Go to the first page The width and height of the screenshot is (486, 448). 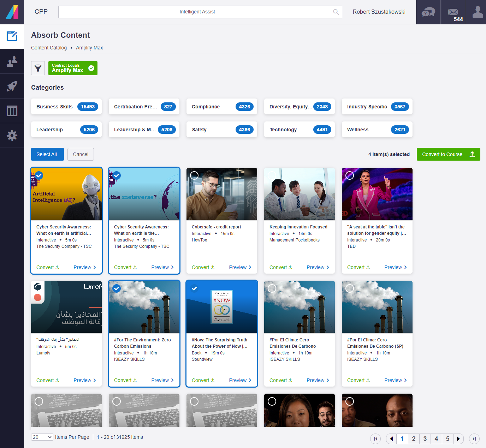pyautogui.click(x=375, y=439)
